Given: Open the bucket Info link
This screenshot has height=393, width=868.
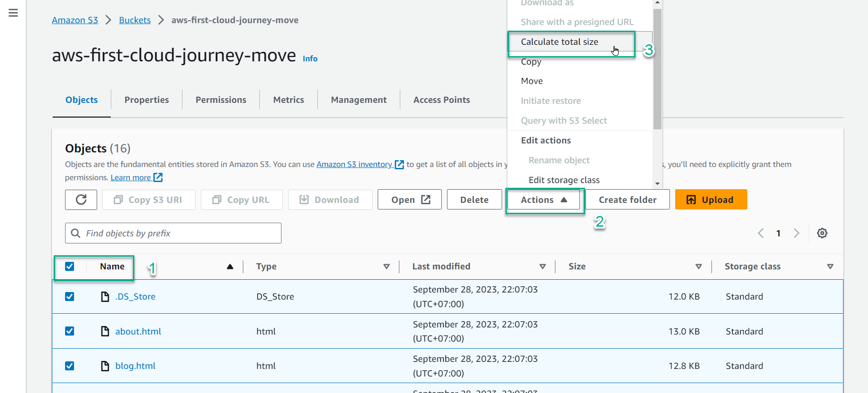Looking at the screenshot, I should point(310,59).
